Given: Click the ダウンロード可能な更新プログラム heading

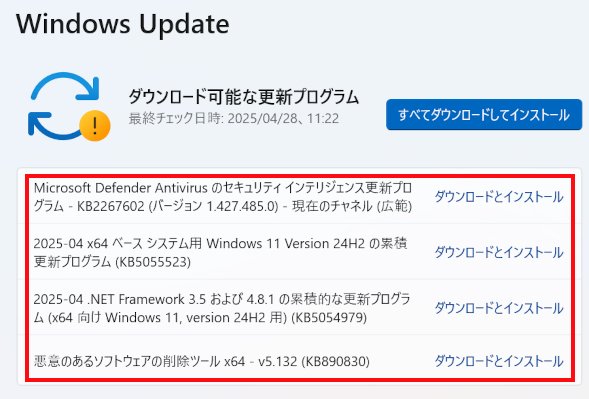Looking at the screenshot, I should coord(244,97).
